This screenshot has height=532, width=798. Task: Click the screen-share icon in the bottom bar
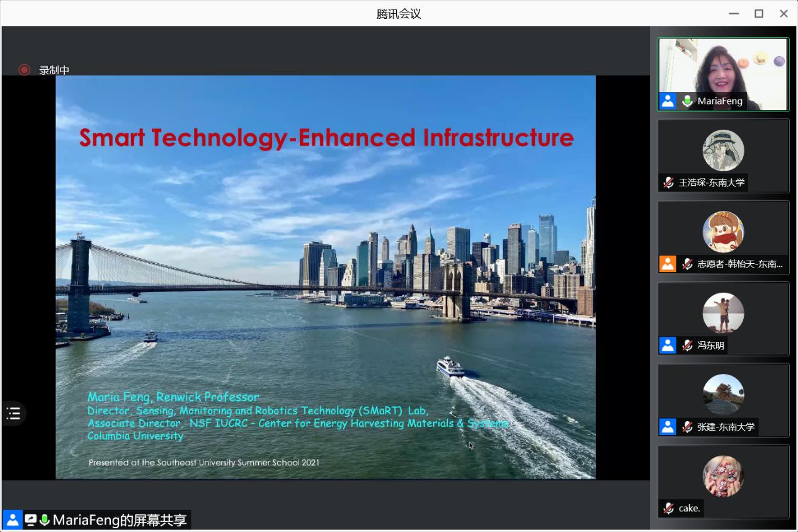31,520
